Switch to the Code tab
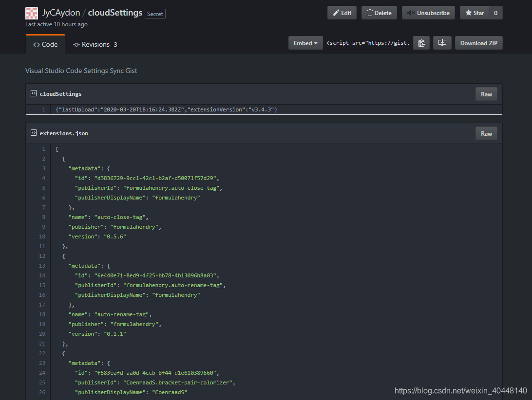532x400 pixels. pos(45,44)
